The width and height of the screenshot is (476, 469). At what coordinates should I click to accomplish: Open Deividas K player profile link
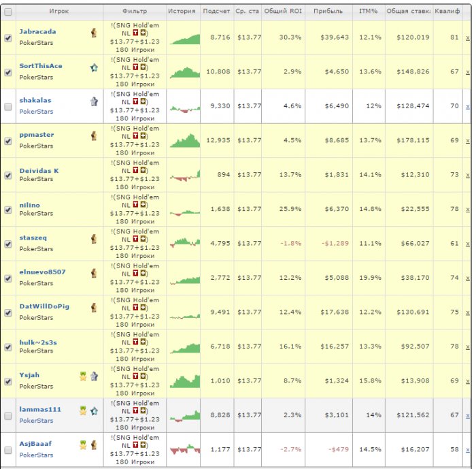pyautogui.click(x=39, y=171)
